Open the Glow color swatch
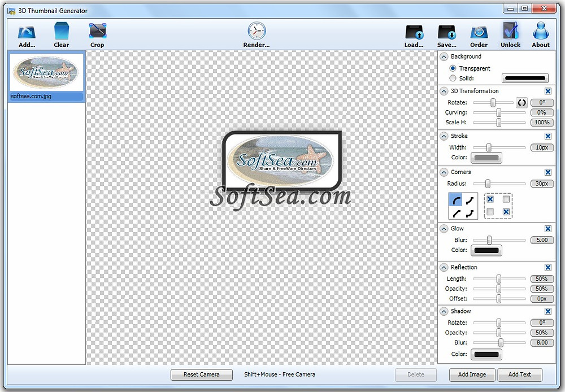The height and width of the screenshot is (392, 565). (486, 250)
